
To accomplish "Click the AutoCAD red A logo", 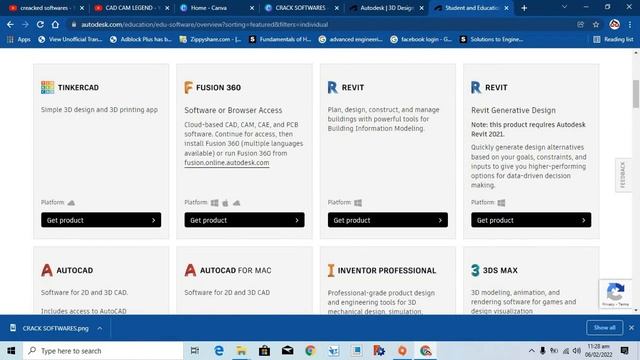I will tap(47, 270).
